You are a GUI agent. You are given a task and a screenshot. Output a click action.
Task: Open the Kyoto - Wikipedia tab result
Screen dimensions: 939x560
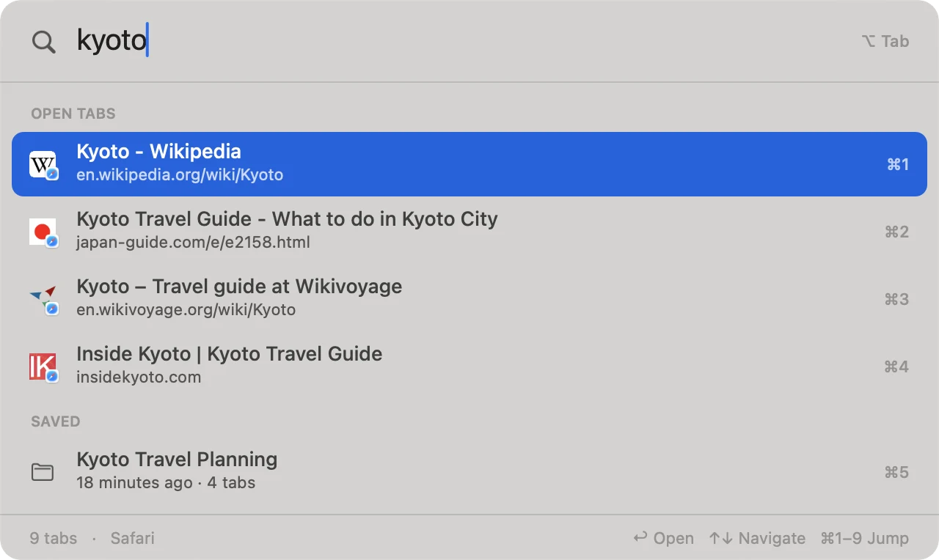pos(469,164)
